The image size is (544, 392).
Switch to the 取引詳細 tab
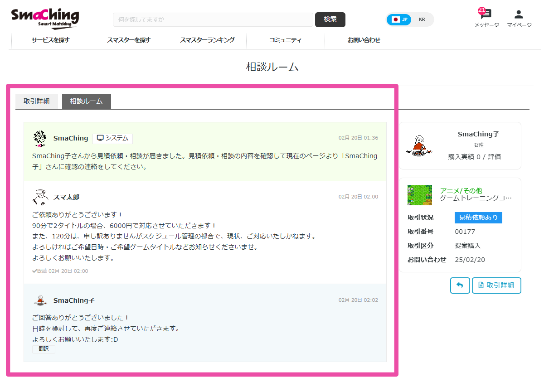(x=37, y=101)
